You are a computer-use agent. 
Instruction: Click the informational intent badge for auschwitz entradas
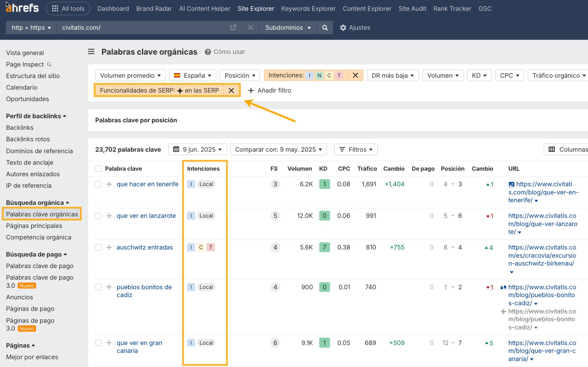pyautogui.click(x=191, y=247)
